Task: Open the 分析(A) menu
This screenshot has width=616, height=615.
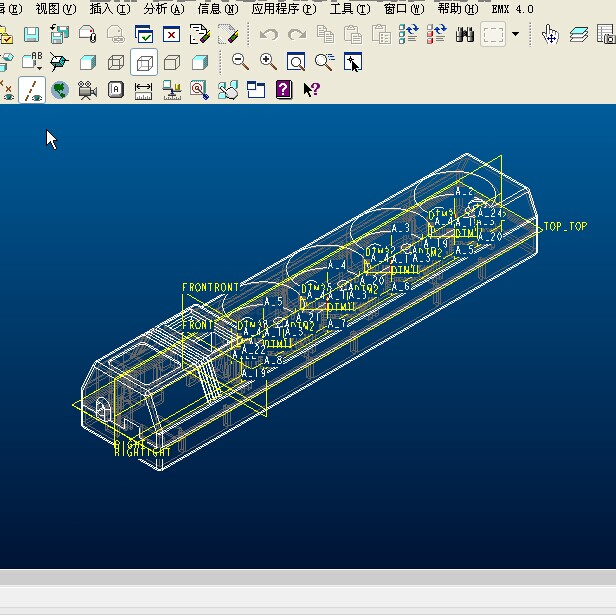Action: (x=163, y=9)
